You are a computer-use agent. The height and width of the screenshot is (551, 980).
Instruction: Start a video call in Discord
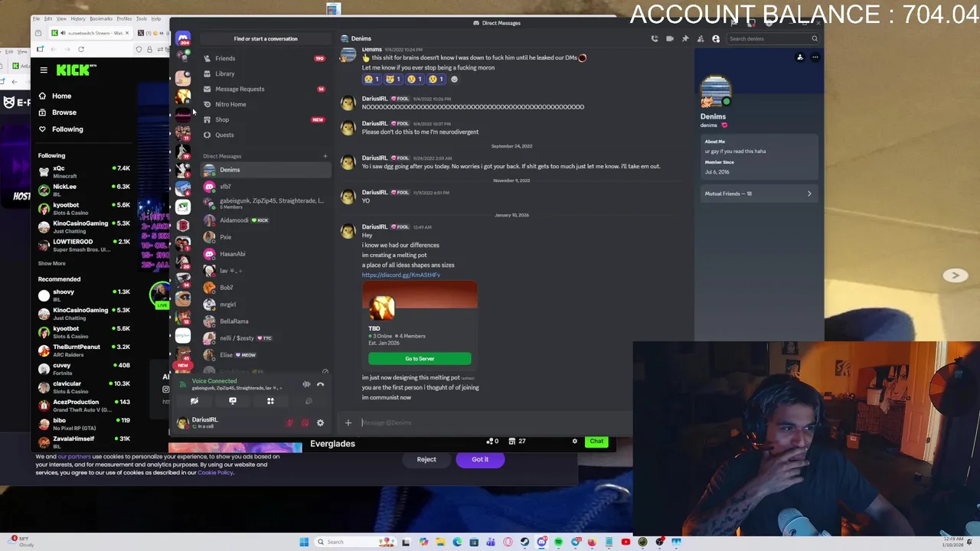(x=670, y=38)
